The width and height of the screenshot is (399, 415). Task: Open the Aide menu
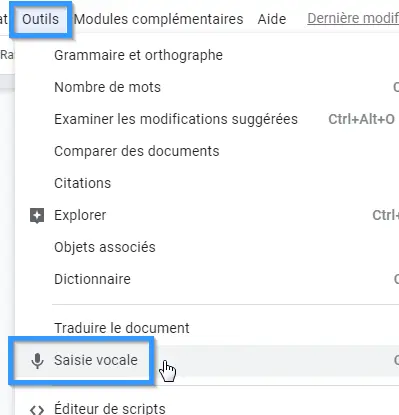272,19
